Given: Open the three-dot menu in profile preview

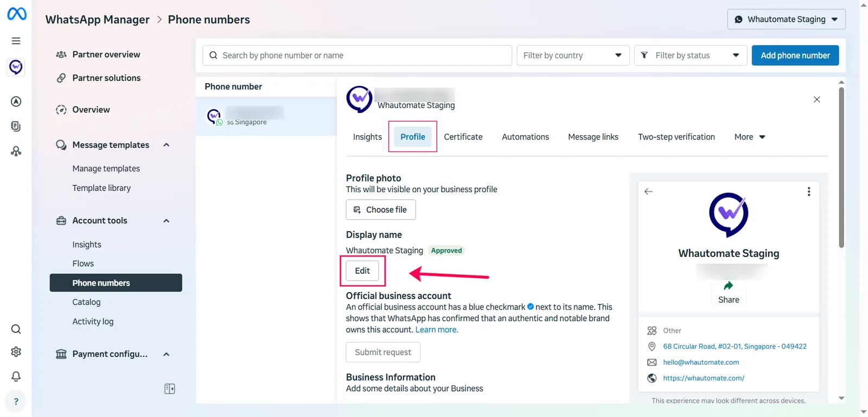Looking at the screenshot, I should click(x=809, y=192).
